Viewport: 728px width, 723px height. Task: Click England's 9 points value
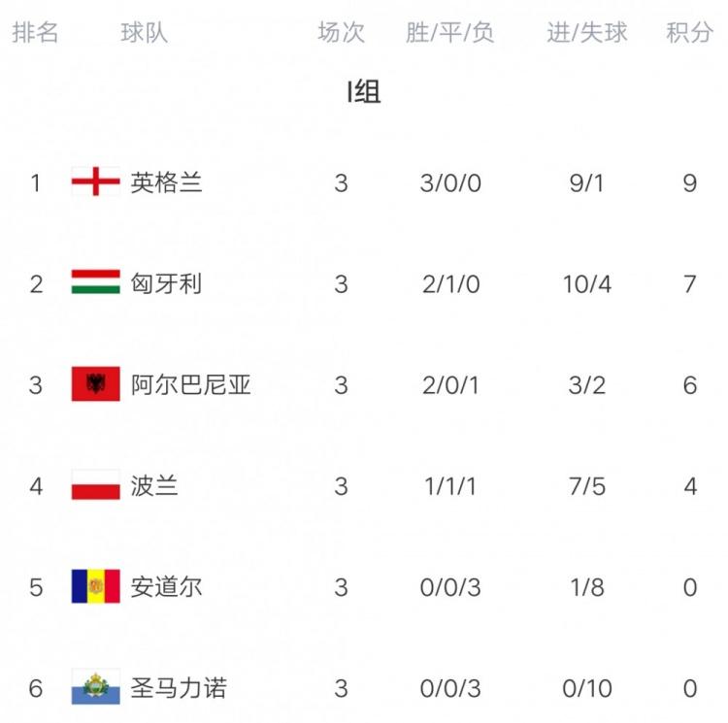689,182
